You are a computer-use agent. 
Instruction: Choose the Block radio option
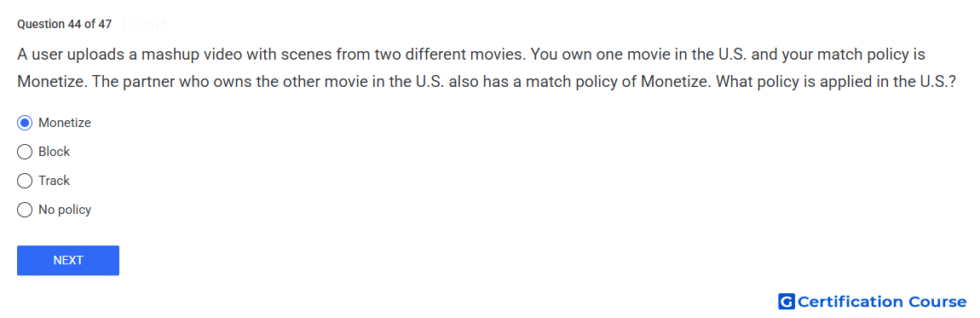pos(25,152)
